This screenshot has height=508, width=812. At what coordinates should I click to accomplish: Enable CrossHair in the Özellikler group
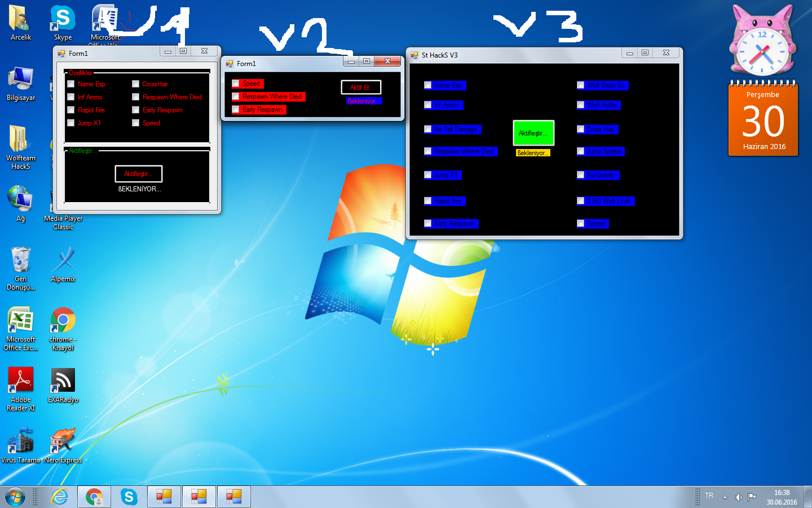click(x=135, y=84)
